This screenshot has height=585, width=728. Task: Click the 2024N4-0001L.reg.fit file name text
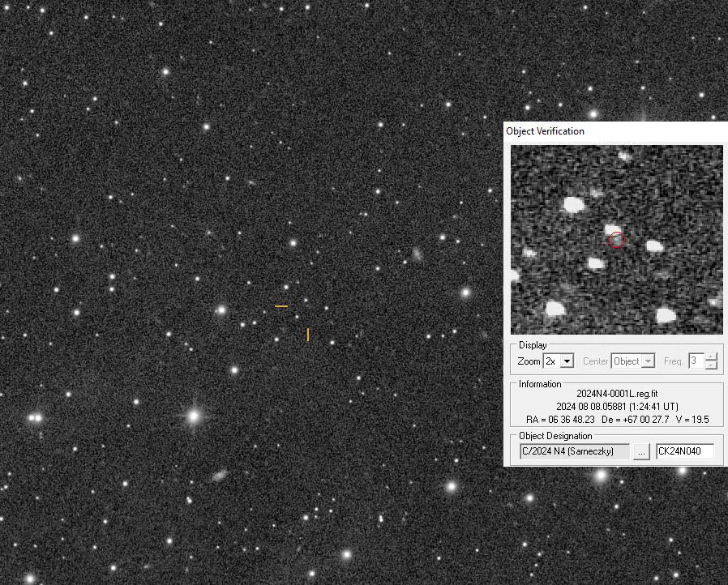[x=616, y=394]
